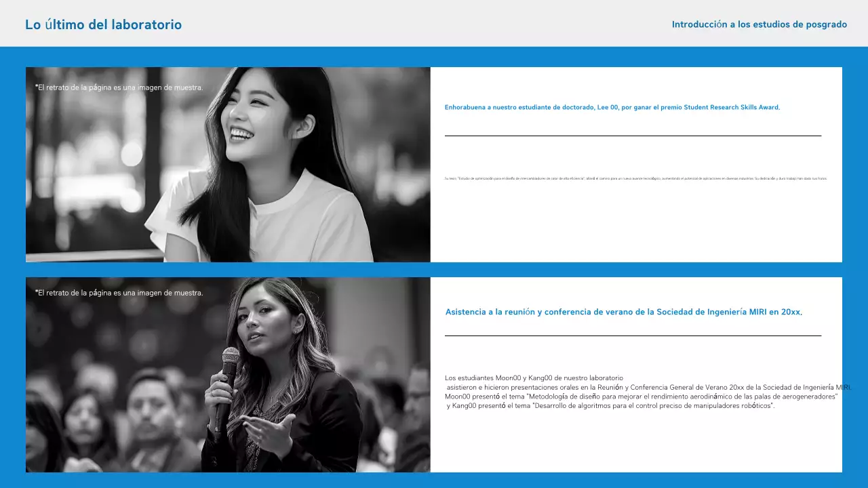This screenshot has width=868, height=488.
Task: Select the photo of the smiling student
Action: click(x=227, y=164)
